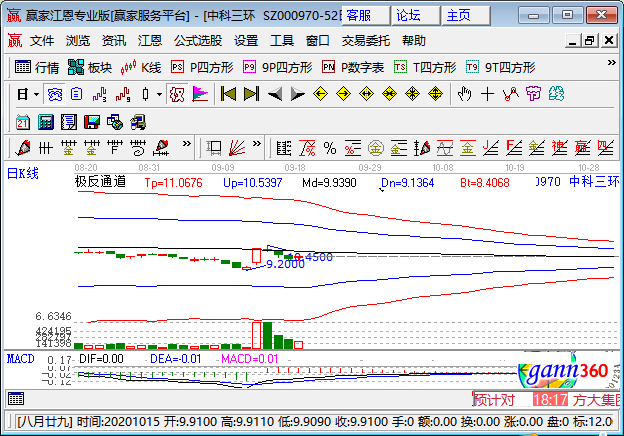
Task: Click the blue 图 chart mode icon
Action: [x=55, y=95]
